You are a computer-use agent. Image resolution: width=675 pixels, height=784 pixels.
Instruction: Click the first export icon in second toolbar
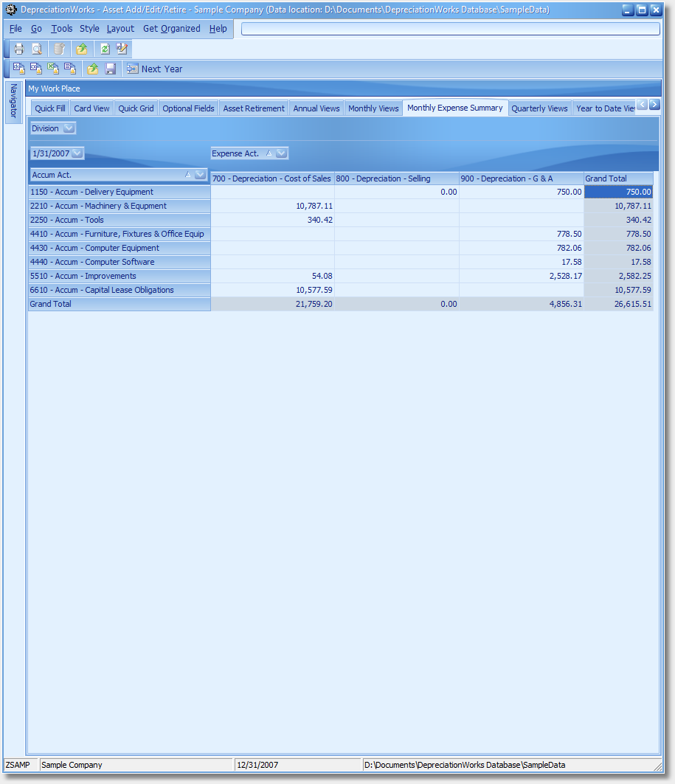[x=18, y=69]
